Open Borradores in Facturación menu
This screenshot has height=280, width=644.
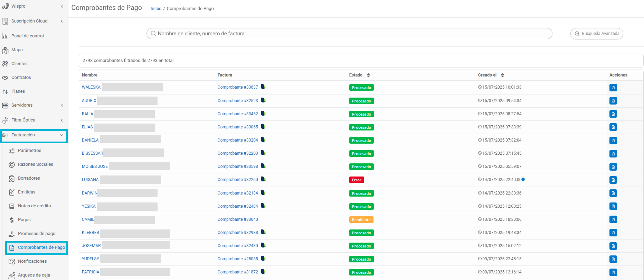click(29, 178)
